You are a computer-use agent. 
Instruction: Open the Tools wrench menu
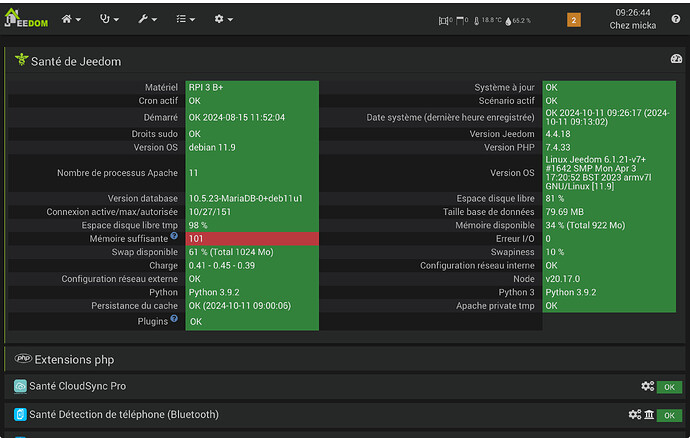click(147, 19)
